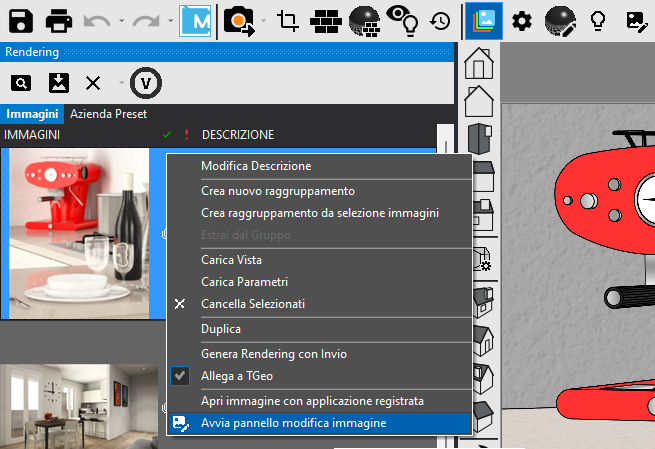Click the circled V icon
The height and width of the screenshot is (449, 655).
(x=146, y=83)
